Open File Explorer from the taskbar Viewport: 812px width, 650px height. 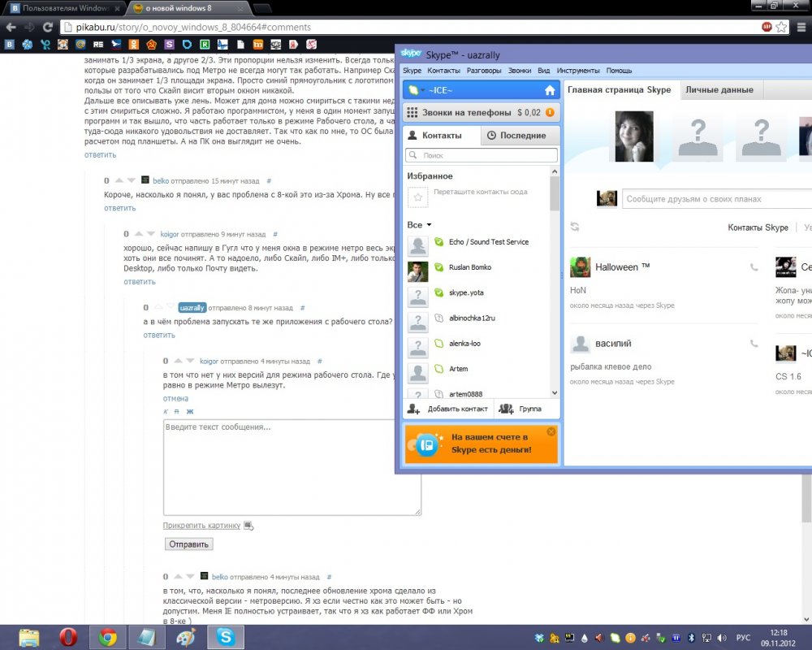point(29,638)
